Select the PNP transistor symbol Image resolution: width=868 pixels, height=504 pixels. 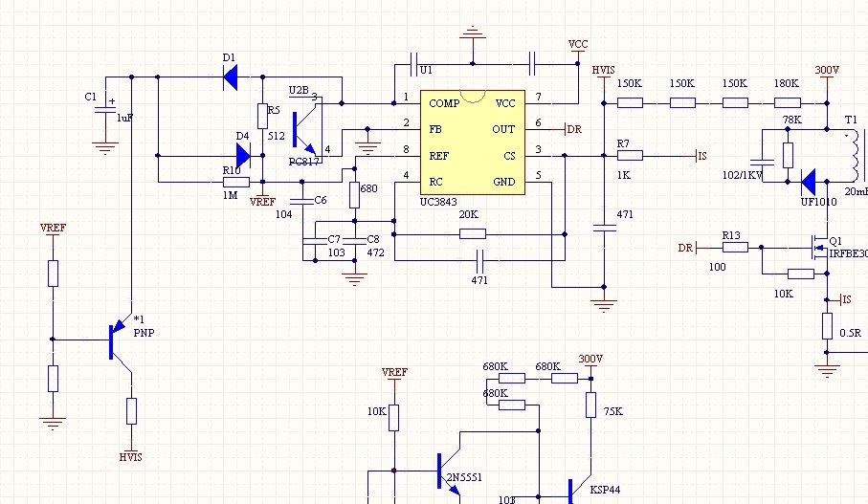coord(117,339)
